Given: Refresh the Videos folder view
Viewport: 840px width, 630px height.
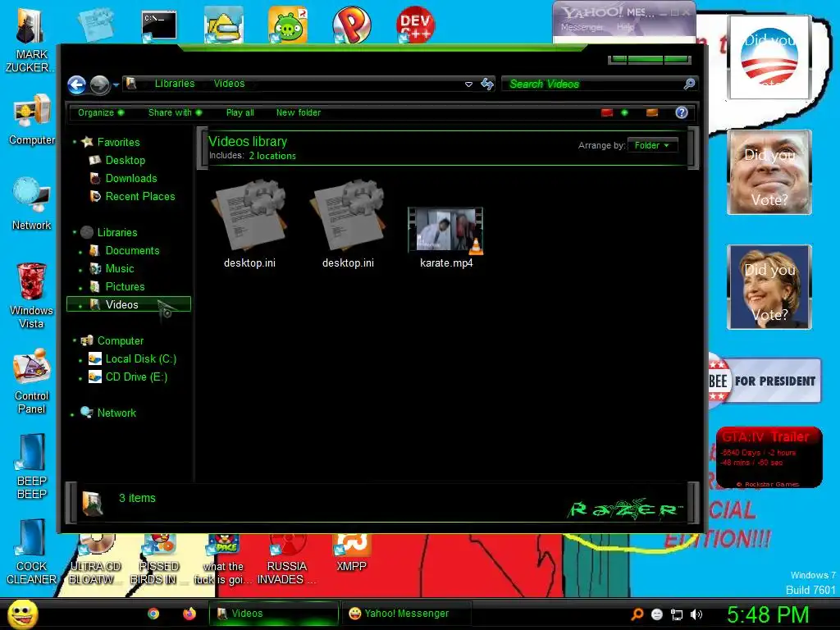Looking at the screenshot, I should [487, 84].
